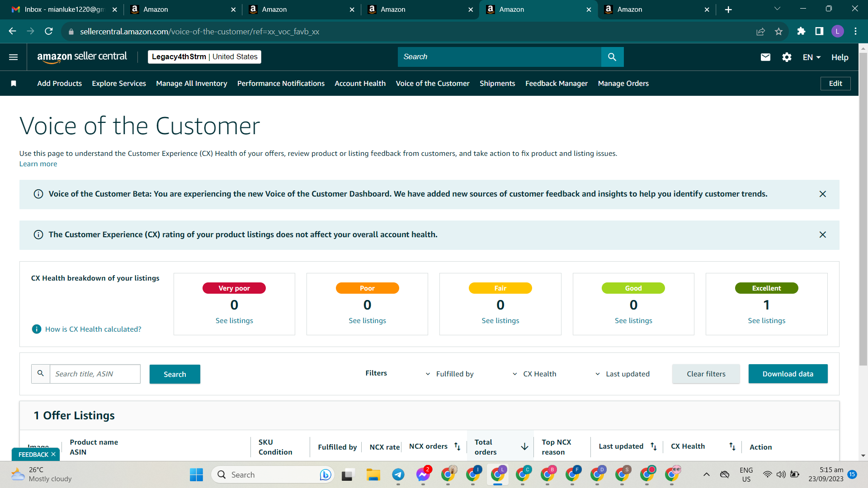This screenshot has height=488, width=868.
Task: Open Help in the header
Action: pyautogui.click(x=840, y=57)
